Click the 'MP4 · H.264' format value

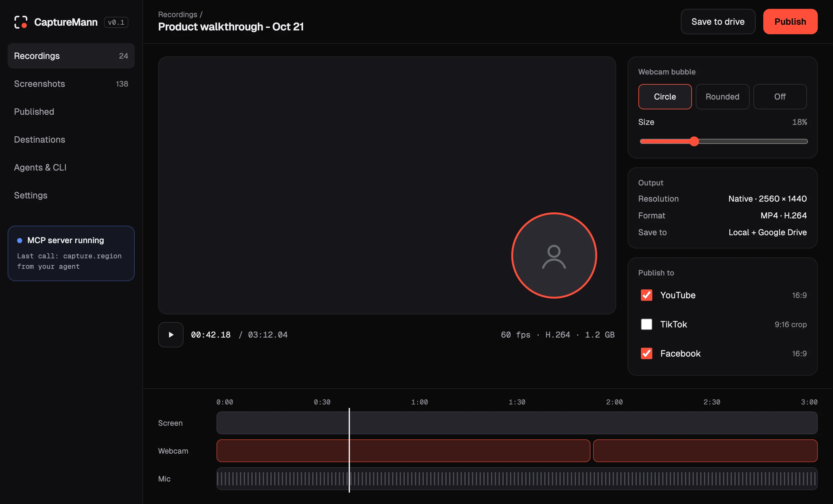(783, 215)
